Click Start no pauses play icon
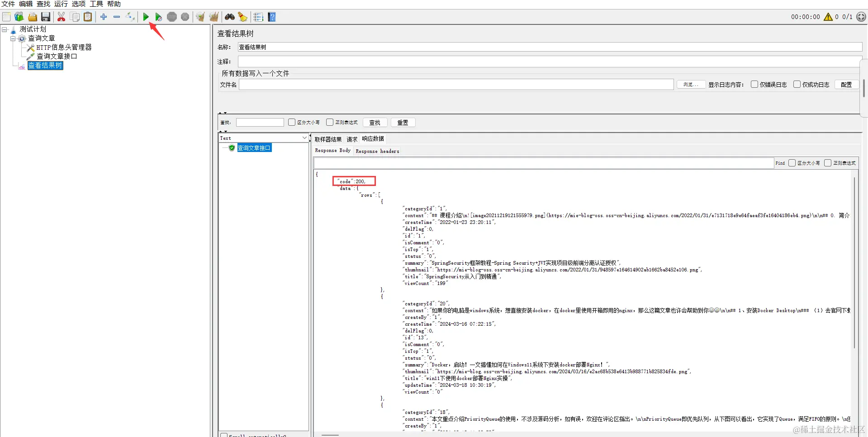868x437 pixels. [x=158, y=17]
